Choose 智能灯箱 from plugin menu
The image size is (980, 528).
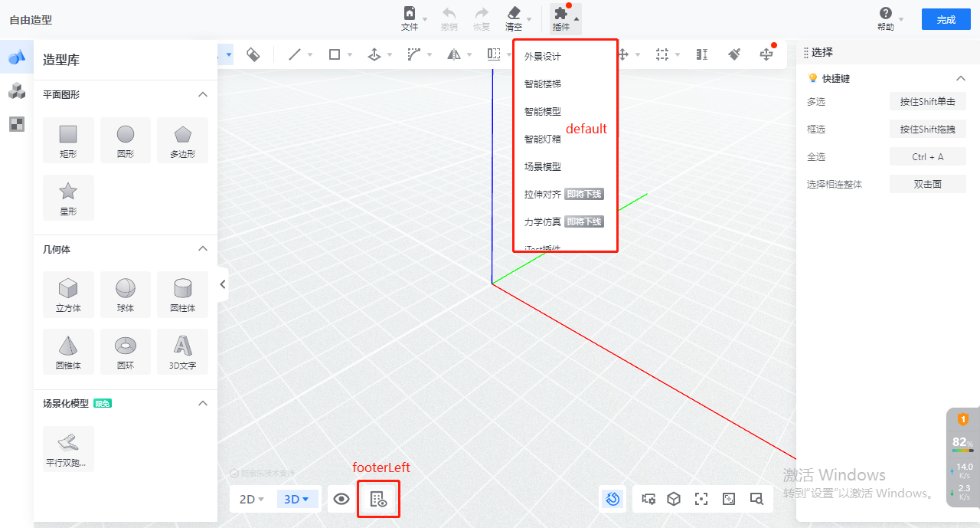pyautogui.click(x=543, y=139)
